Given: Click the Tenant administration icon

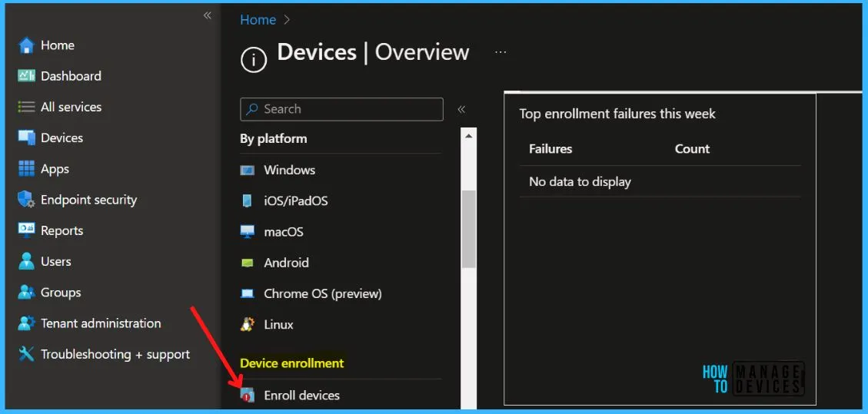Looking at the screenshot, I should tap(26, 323).
